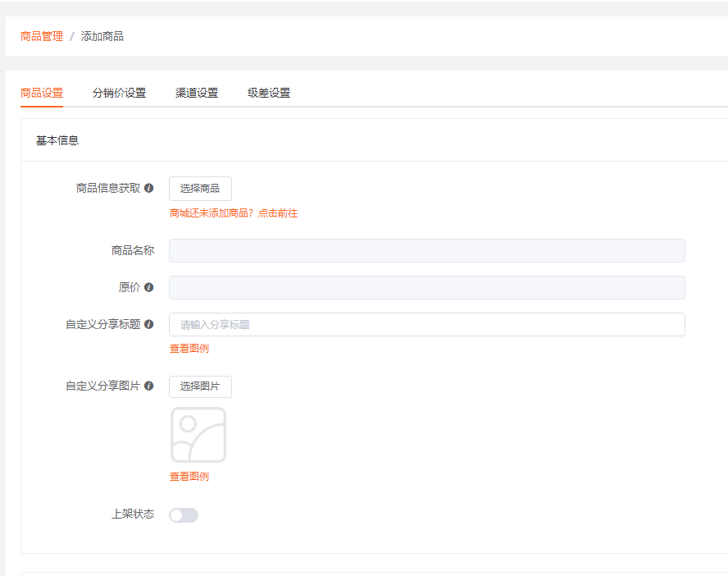Toggle the 上架状态 switch

pos(184,515)
